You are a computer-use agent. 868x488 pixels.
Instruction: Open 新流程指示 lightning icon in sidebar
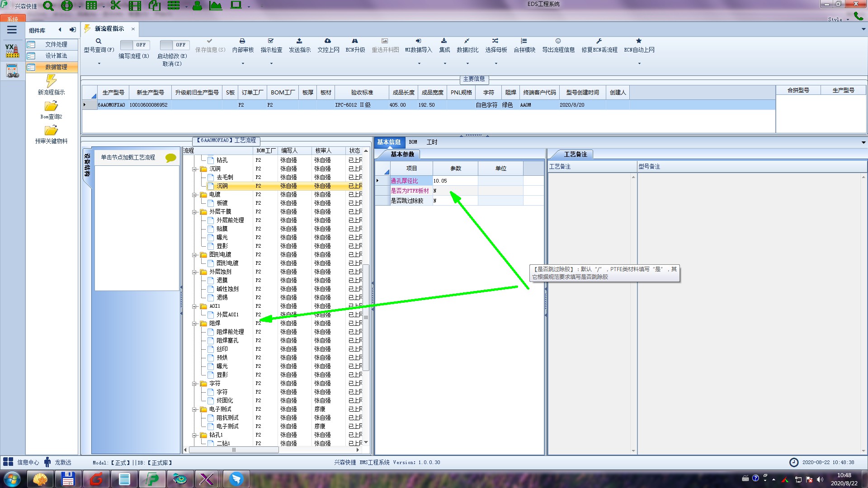pyautogui.click(x=51, y=81)
